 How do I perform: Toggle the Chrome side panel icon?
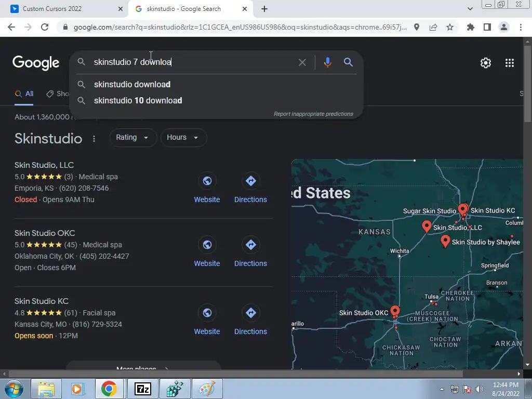(487, 27)
